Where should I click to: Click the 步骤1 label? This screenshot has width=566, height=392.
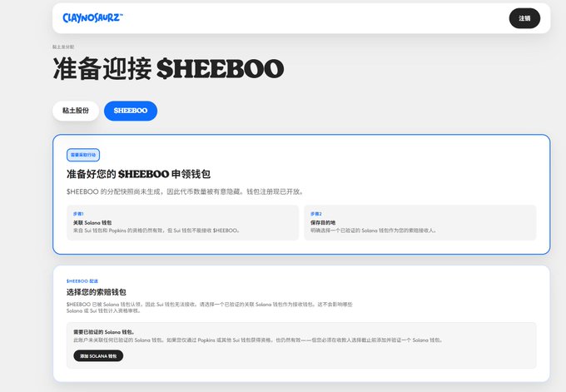(x=78, y=214)
